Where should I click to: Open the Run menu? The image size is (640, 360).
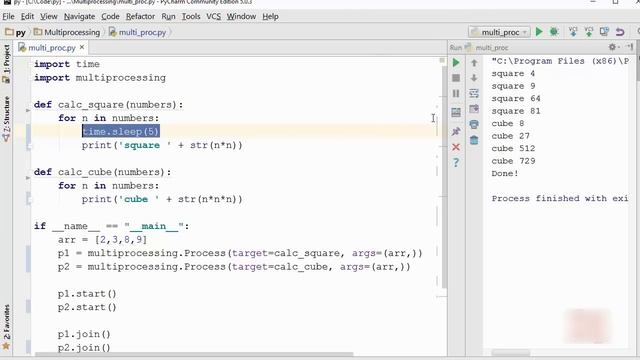[168, 16]
